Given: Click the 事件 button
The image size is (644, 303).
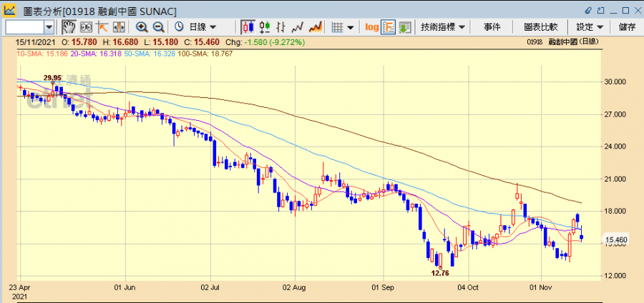Looking at the screenshot, I should 492,26.
